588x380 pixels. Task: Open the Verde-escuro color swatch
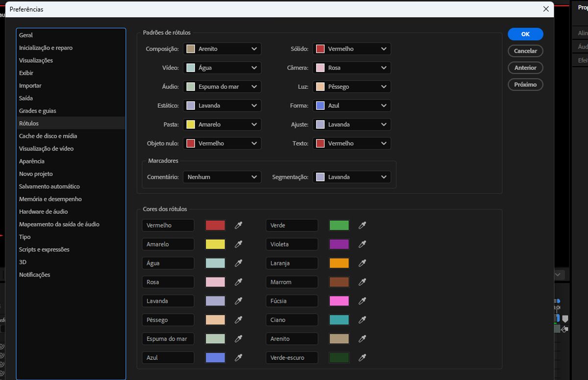pyautogui.click(x=339, y=357)
